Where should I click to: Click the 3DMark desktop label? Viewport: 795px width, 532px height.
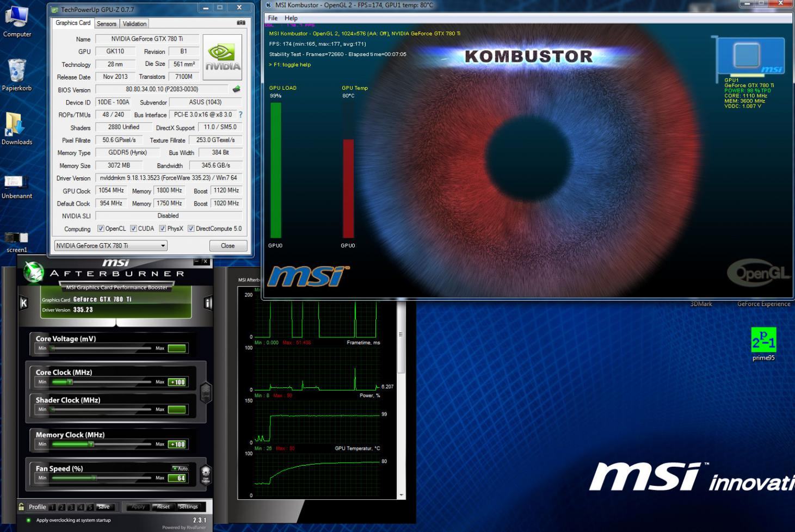tap(701, 304)
